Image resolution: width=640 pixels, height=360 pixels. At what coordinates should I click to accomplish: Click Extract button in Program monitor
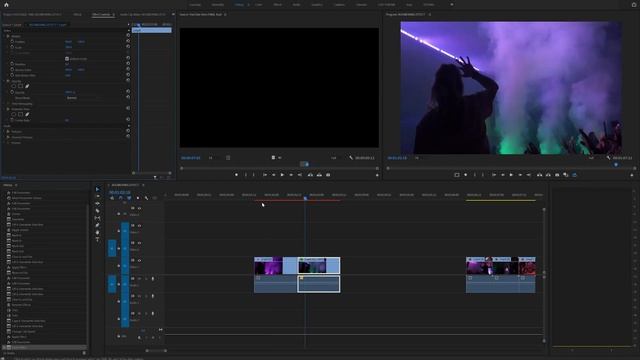click(x=548, y=175)
